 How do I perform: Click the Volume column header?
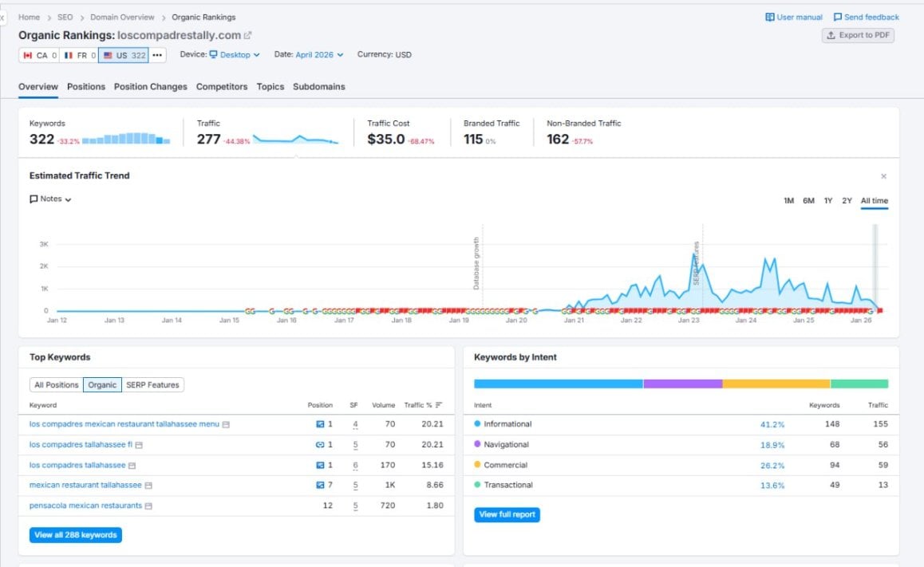pos(384,405)
